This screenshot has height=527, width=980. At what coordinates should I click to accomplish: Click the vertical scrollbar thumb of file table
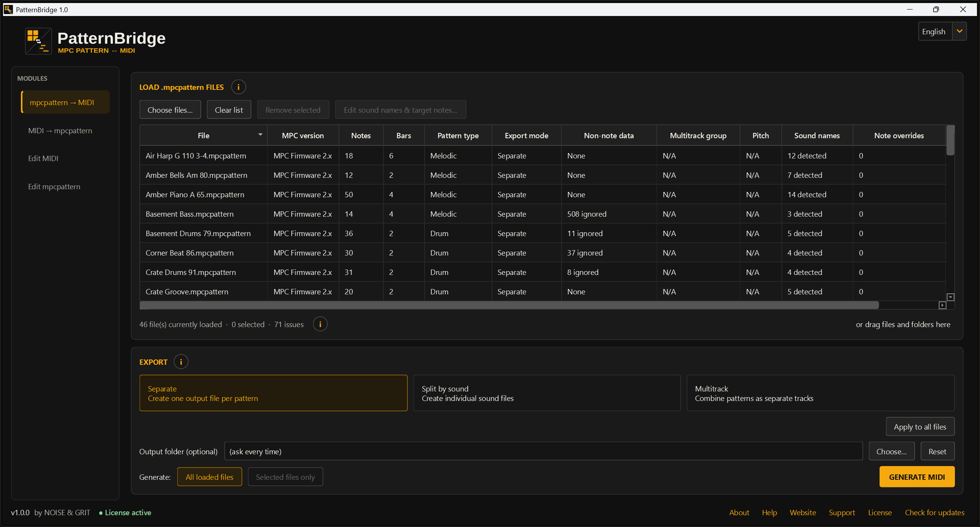[x=950, y=140]
